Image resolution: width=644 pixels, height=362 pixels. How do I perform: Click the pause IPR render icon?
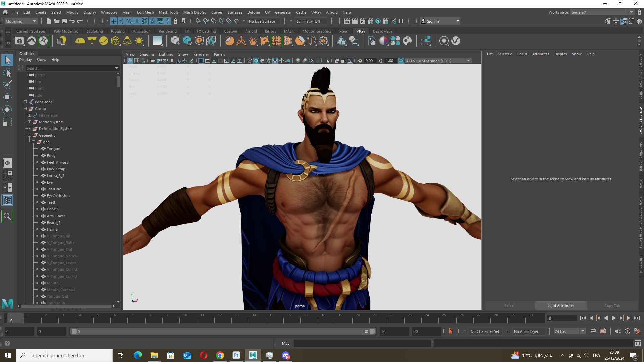401,21
